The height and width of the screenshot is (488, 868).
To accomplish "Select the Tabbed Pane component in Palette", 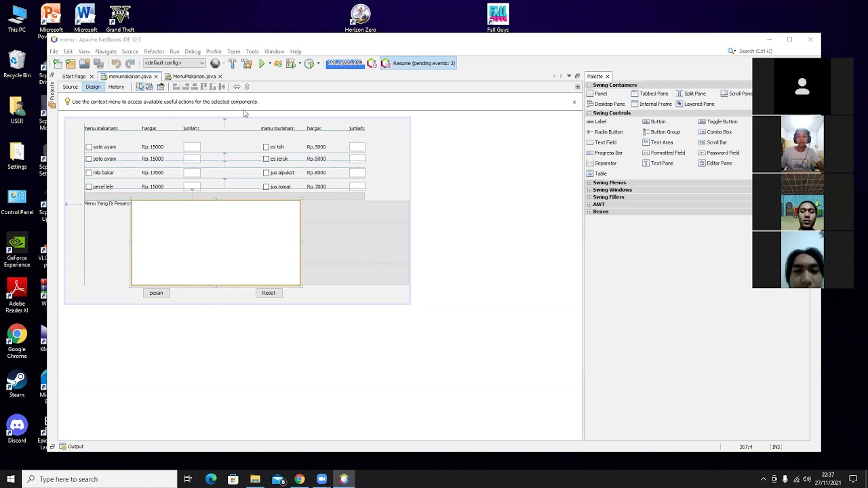I will (650, 94).
